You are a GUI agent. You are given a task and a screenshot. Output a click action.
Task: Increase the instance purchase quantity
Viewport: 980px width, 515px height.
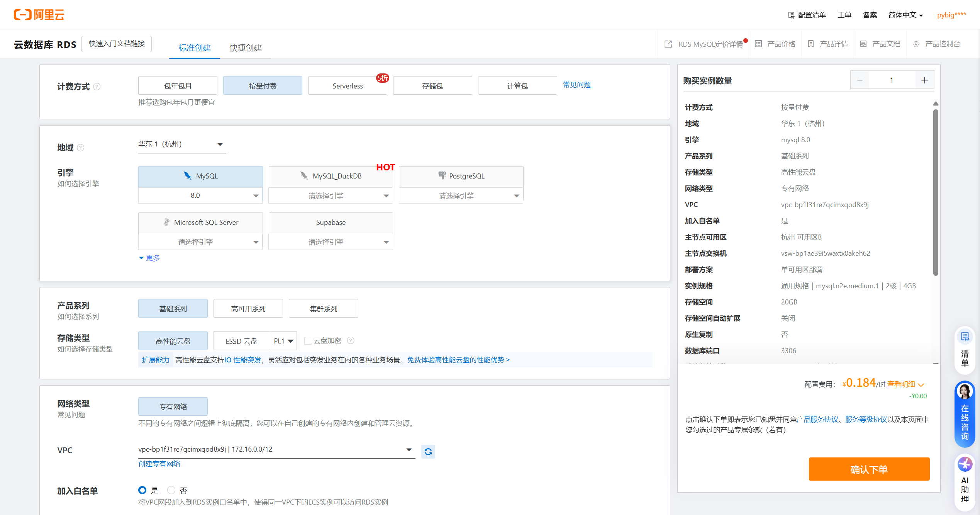click(924, 80)
